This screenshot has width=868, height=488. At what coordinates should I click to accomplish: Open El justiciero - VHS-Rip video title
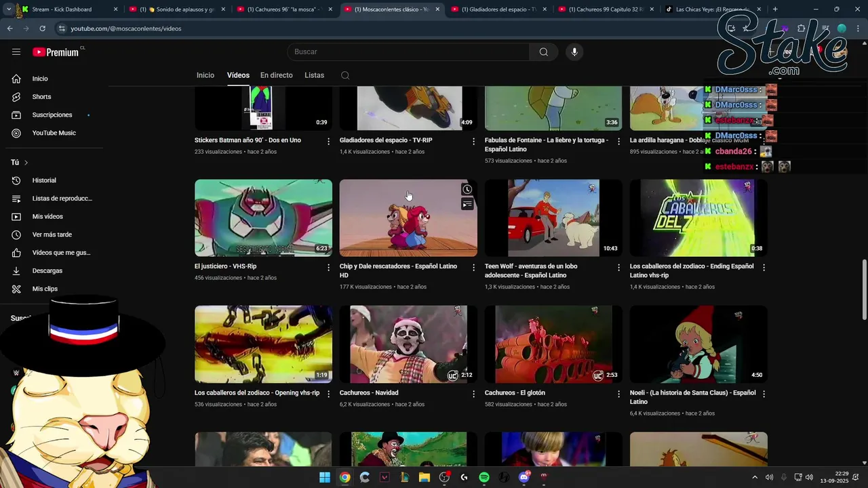(225, 266)
